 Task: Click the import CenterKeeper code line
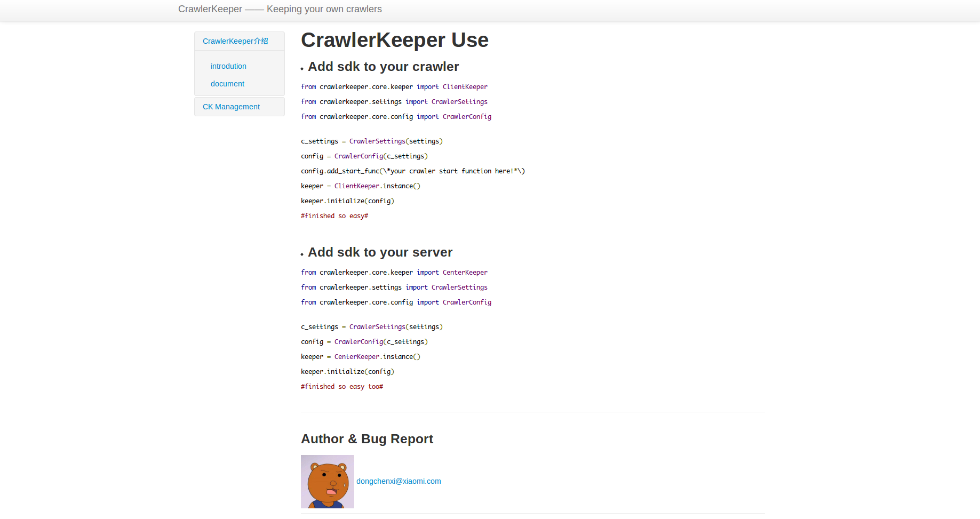394,273
